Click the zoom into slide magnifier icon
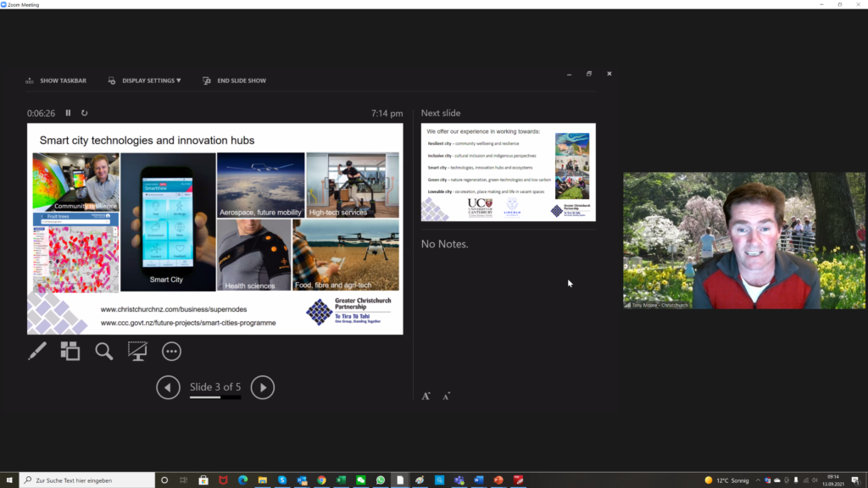Viewport: 868px width, 488px height. click(x=104, y=351)
